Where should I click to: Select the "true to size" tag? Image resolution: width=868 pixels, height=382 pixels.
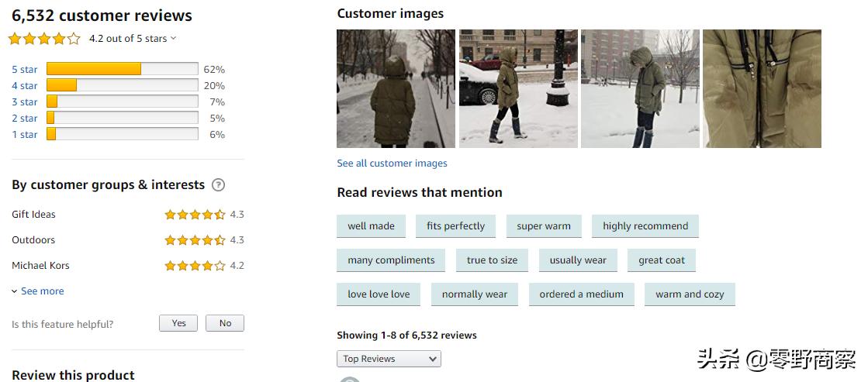coord(492,260)
